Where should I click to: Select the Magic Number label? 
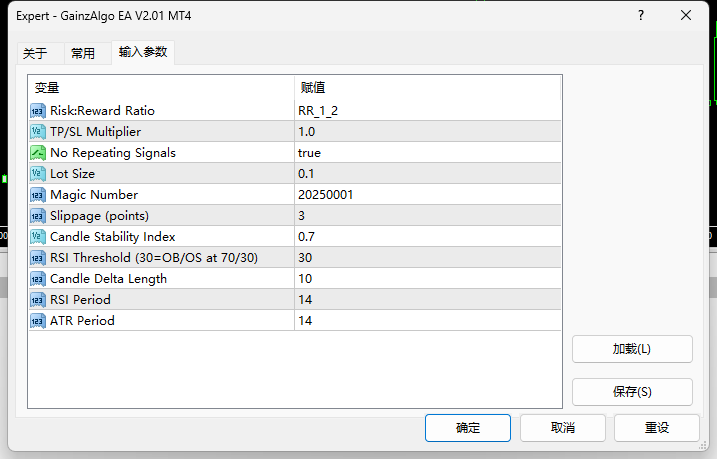click(x=94, y=195)
